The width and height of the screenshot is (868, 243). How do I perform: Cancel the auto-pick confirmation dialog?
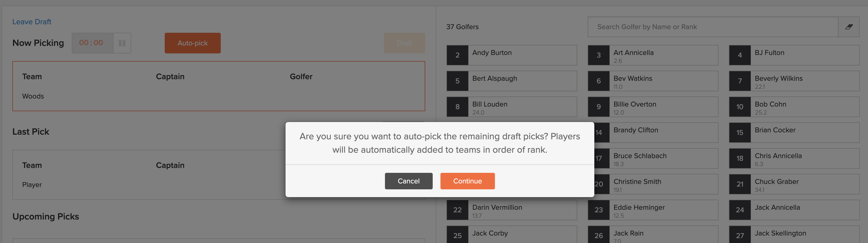point(408,181)
